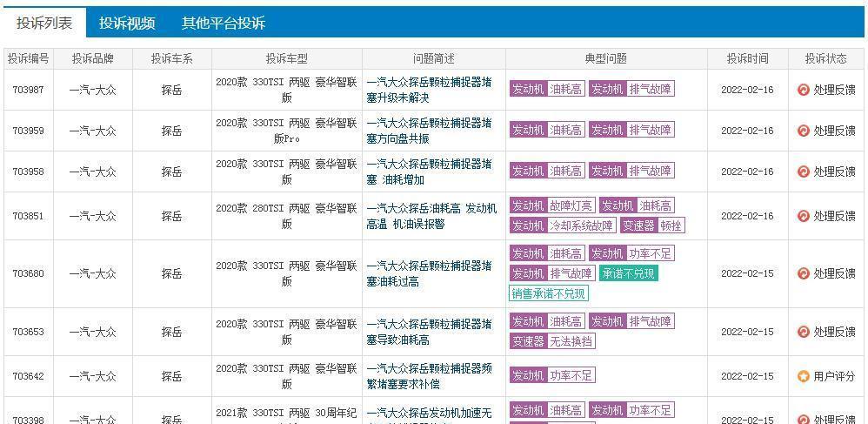Click 变速器 顿挫 tag

click(x=652, y=225)
